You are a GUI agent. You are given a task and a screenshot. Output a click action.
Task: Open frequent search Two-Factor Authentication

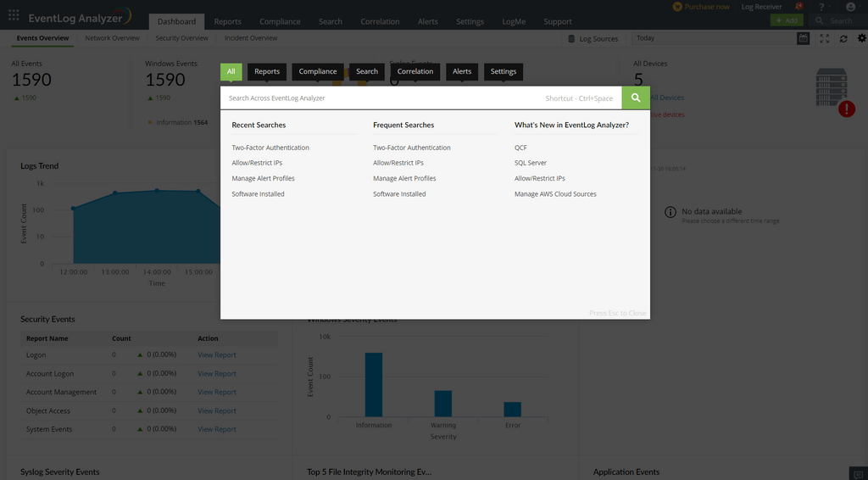click(x=411, y=148)
